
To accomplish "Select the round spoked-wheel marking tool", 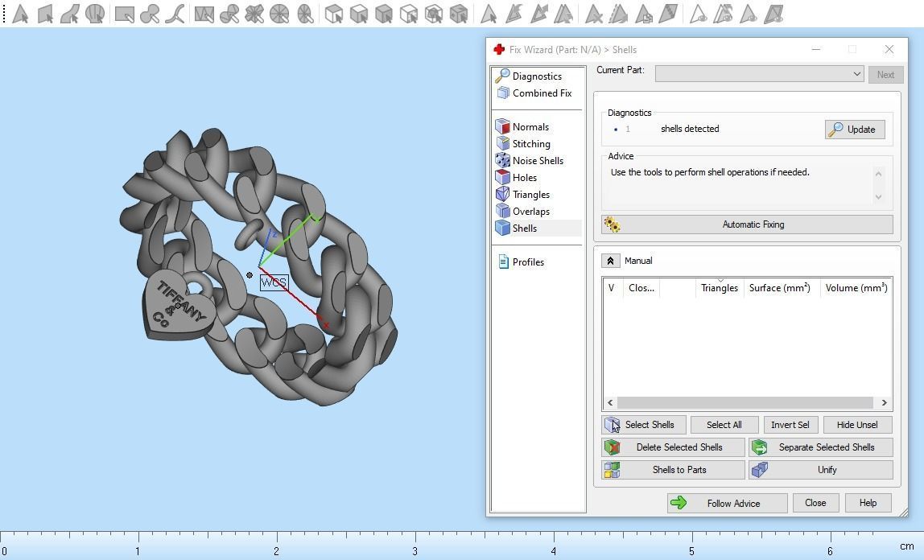I will tap(279, 14).
